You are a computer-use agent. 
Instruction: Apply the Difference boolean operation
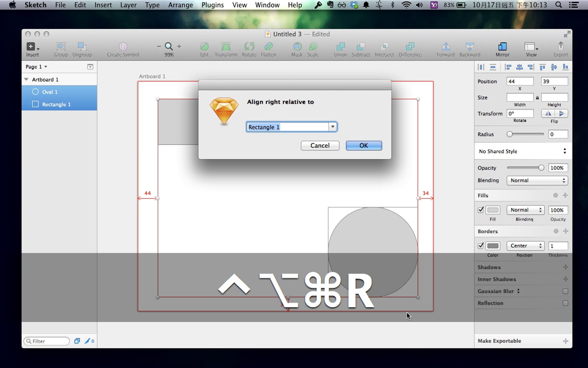click(410, 46)
